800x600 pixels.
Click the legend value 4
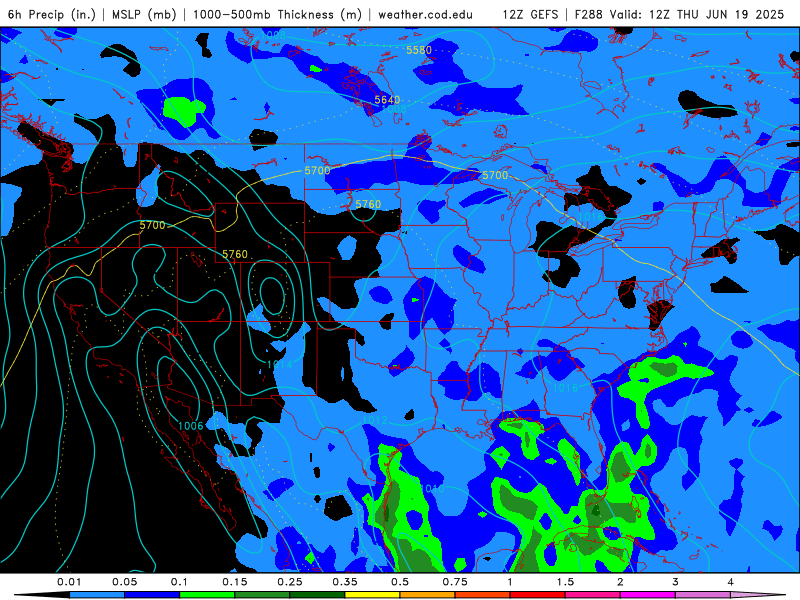[731, 582]
